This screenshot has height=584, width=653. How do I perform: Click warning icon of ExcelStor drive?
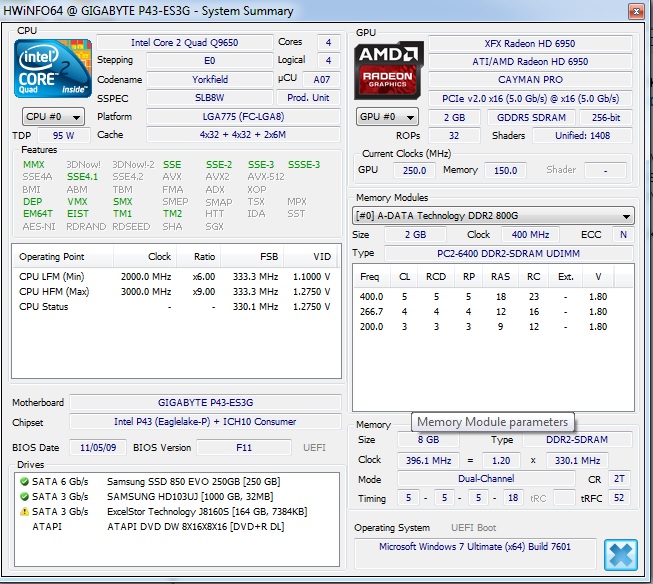(x=24, y=512)
